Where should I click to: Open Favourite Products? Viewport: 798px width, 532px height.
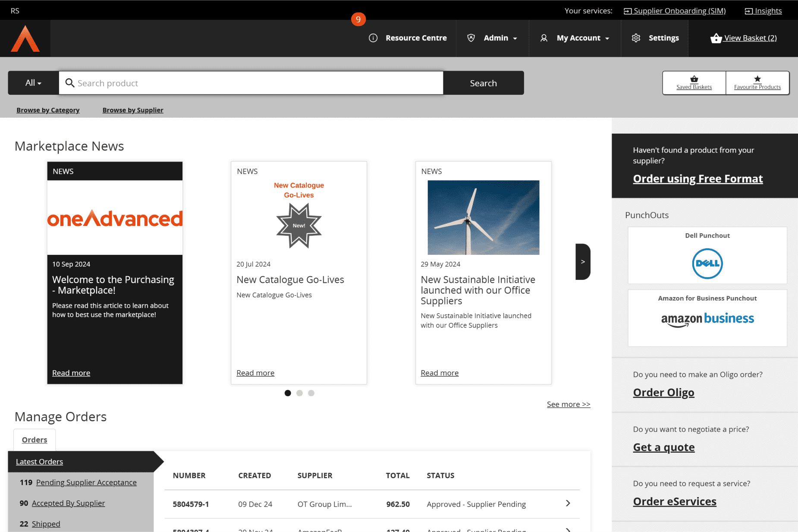pyautogui.click(x=757, y=83)
